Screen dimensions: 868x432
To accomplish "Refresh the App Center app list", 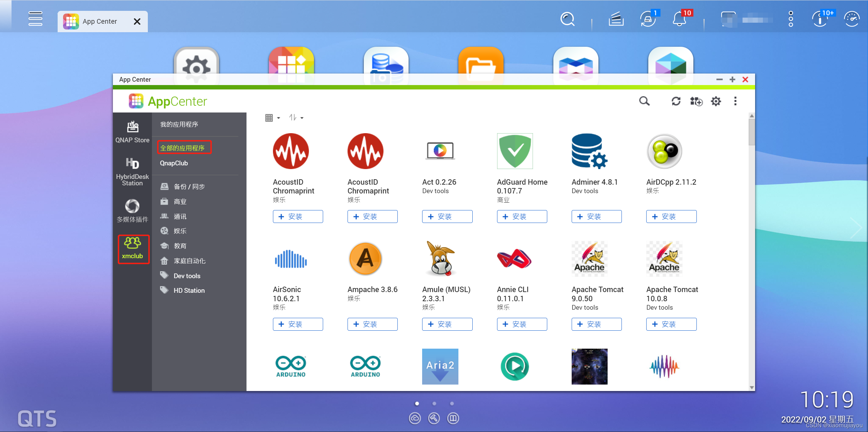I will [x=676, y=101].
